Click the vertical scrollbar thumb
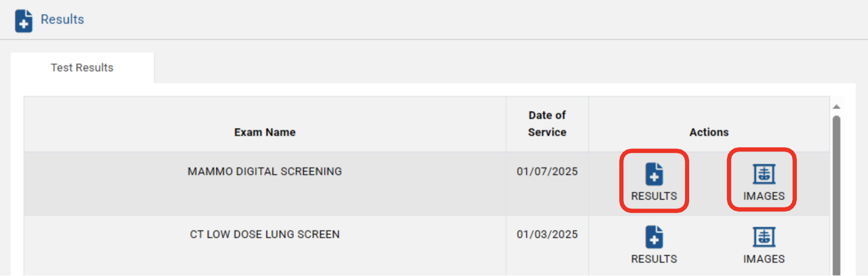The image size is (868, 276). pos(836,195)
